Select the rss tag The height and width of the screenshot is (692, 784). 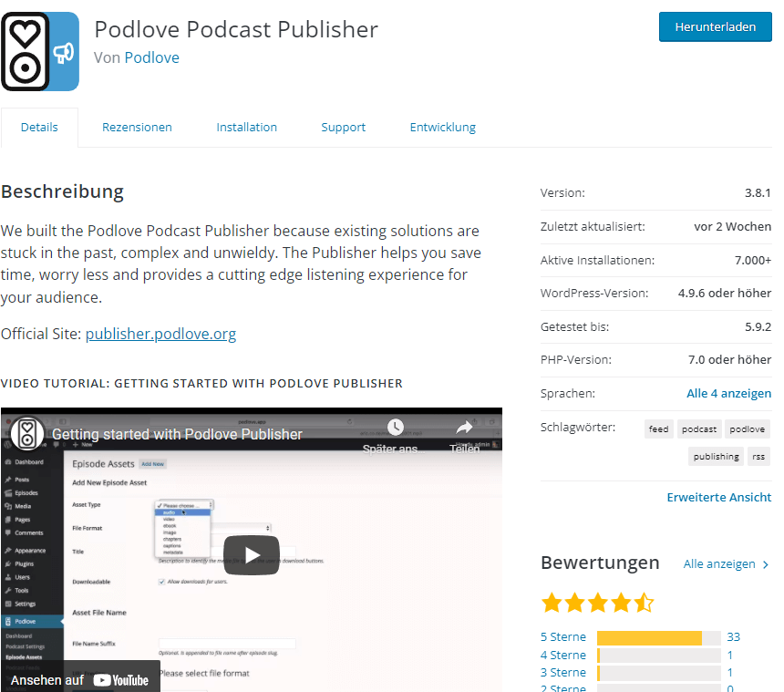[x=758, y=456]
